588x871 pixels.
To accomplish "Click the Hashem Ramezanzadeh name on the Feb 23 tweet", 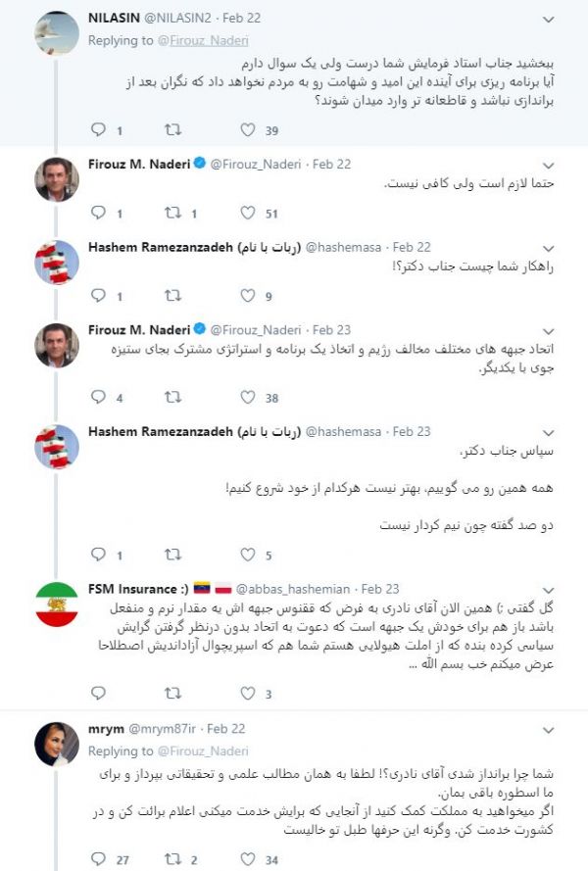I will point(161,431).
